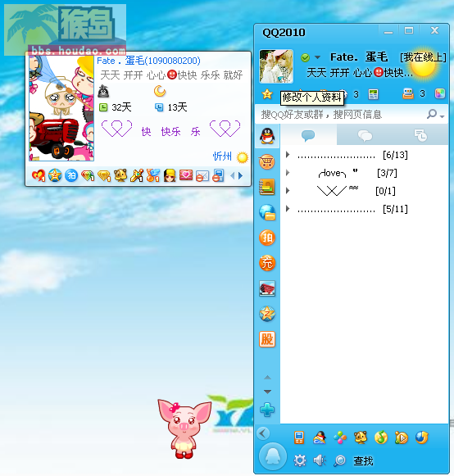Click the blue 拍 badge in card toolbar
The image size is (454, 476).
click(x=71, y=175)
